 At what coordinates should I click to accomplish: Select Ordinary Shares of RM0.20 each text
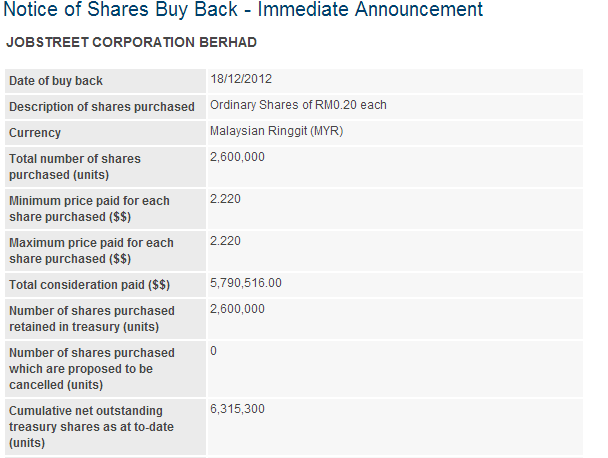click(298, 105)
